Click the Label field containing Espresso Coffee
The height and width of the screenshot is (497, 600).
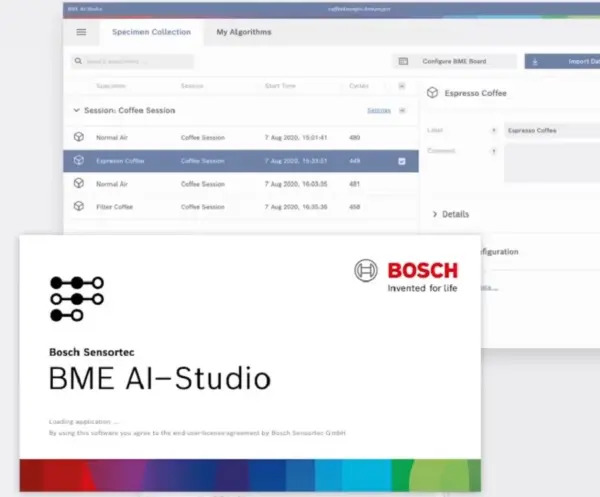[550, 130]
